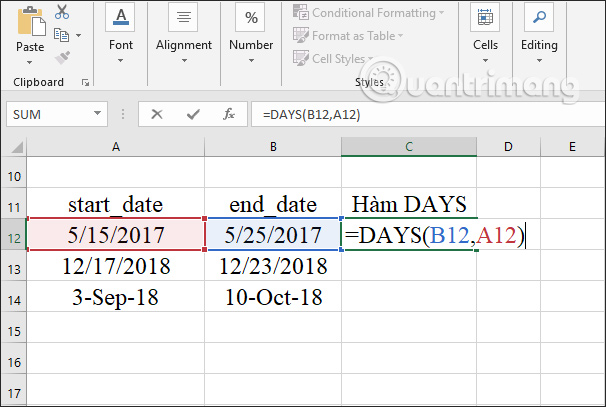Select column B header
This screenshot has width=606, height=407.
[273, 147]
